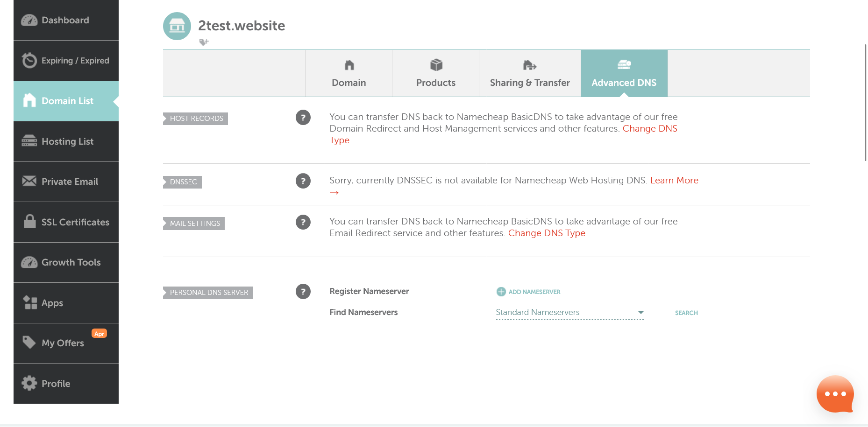This screenshot has width=868, height=427.
Task: Open help icon for Personal DNS Server
Action: [x=303, y=292]
